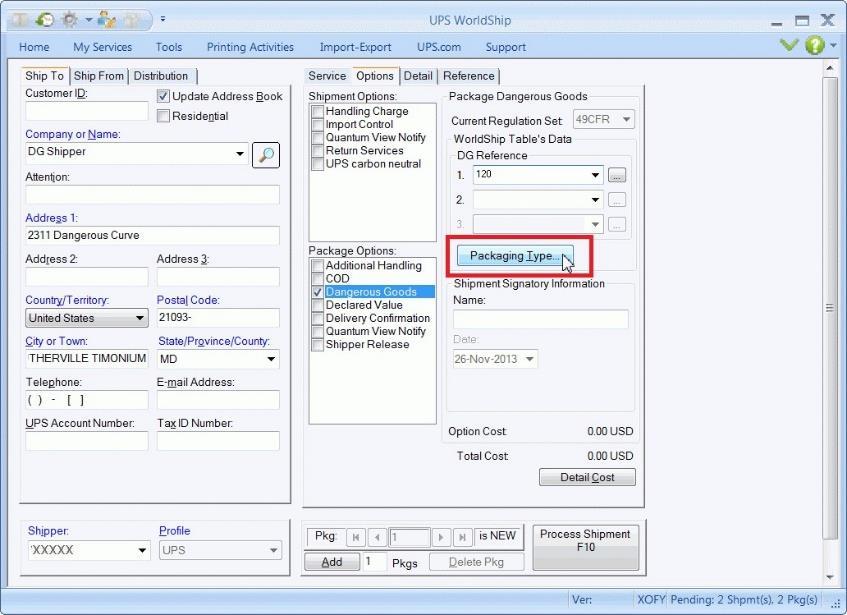Click the UPS Account Number field
Screen dimensions: 847x615
click(x=86, y=441)
